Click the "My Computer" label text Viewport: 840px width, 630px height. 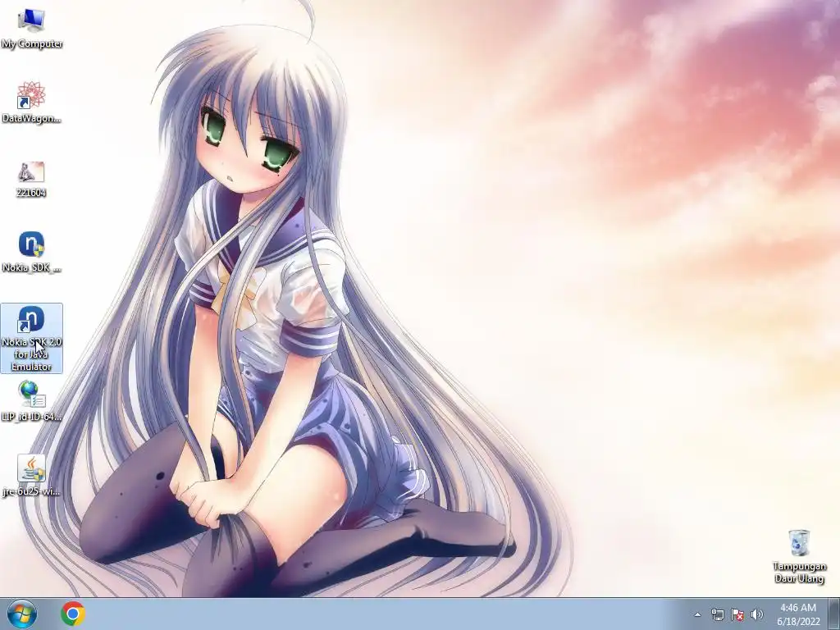[x=32, y=43]
